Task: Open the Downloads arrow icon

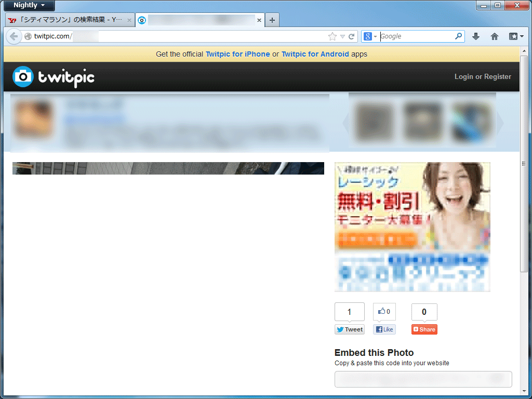Action: (x=475, y=36)
